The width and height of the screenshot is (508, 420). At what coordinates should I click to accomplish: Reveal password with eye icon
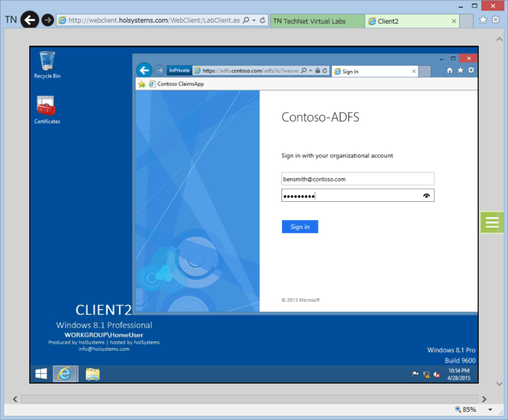pyautogui.click(x=426, y=195)
